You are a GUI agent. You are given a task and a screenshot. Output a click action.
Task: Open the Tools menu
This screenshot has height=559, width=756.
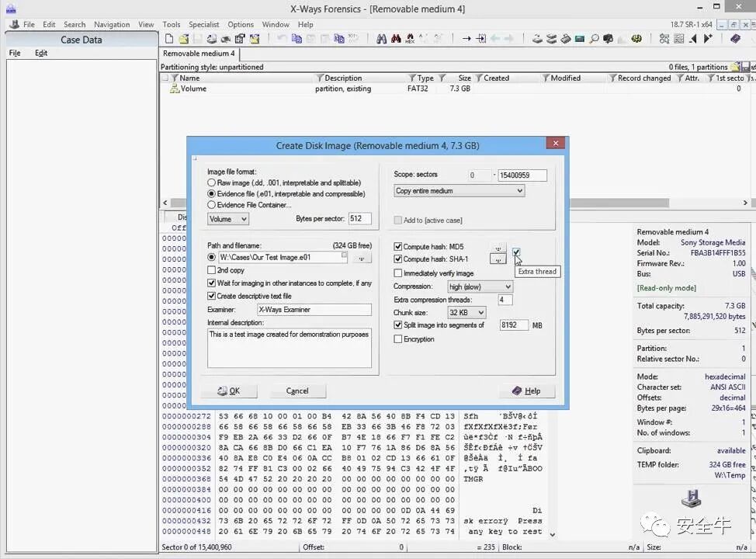tap(172, 25)
